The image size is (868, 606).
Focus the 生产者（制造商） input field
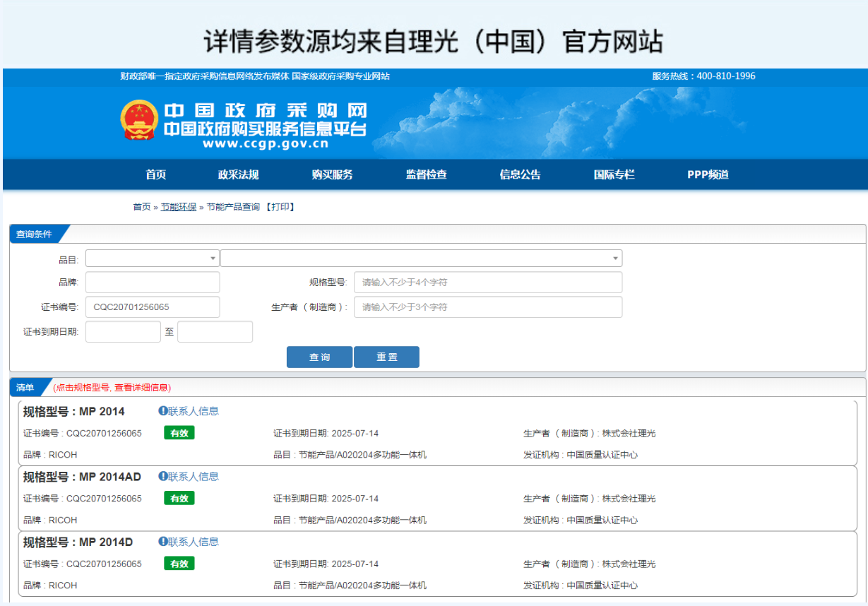click(x=488, y=307)
